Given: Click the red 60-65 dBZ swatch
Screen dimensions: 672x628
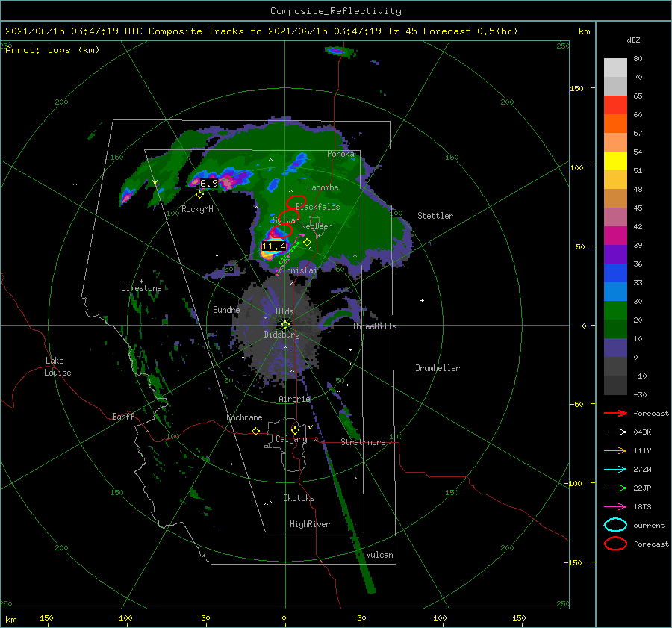Looking at the screenshot, I should pos(615,105).
